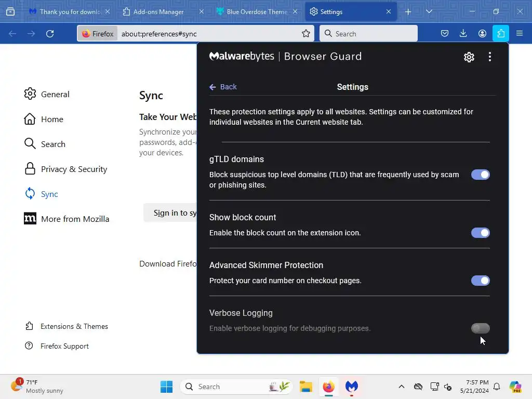Screen dimensions: 532x399
Task: Switch to the Add-ons Manager tab
Action: (x=158, y=11)
